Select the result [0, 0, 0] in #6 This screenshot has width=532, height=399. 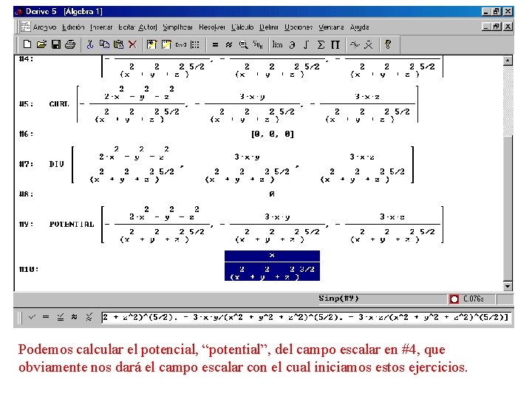[273, 134]
